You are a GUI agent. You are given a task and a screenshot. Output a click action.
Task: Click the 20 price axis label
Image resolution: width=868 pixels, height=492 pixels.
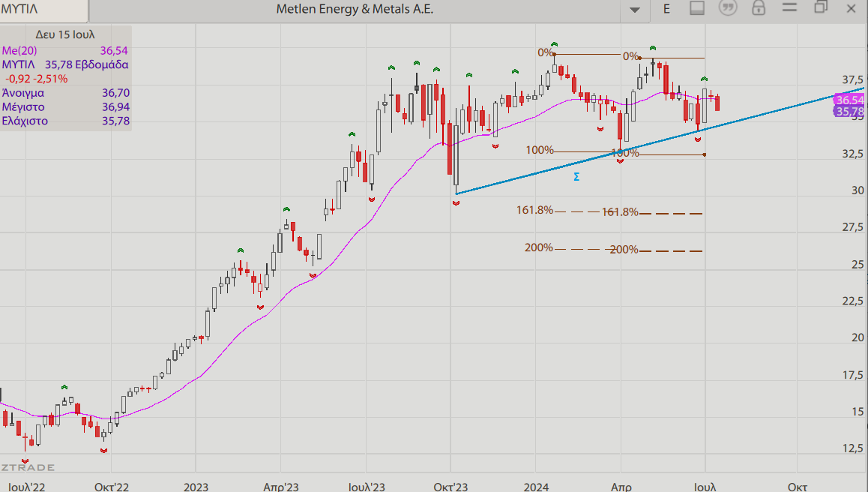(x=858, y=337)
